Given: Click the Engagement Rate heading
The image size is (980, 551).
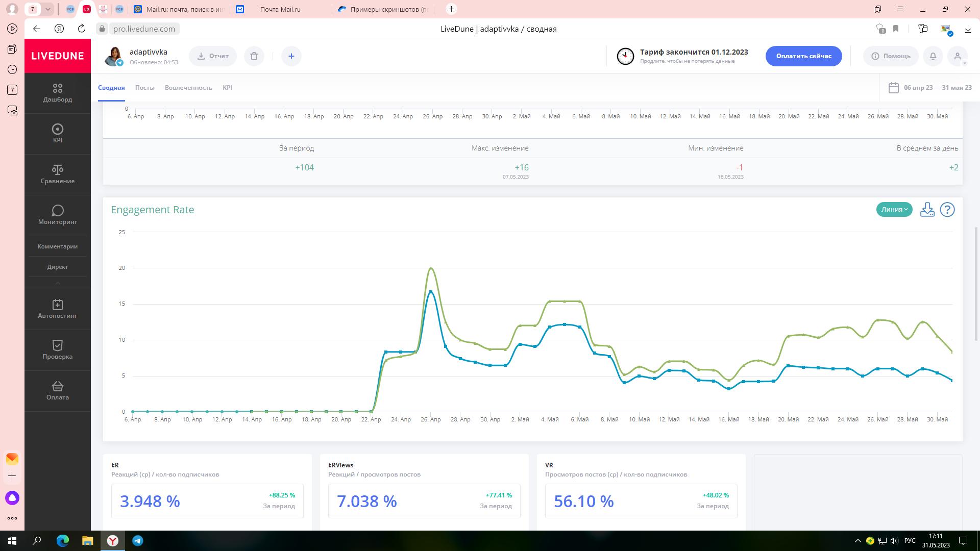Looking at the screenshot, I should click(153, 210).
